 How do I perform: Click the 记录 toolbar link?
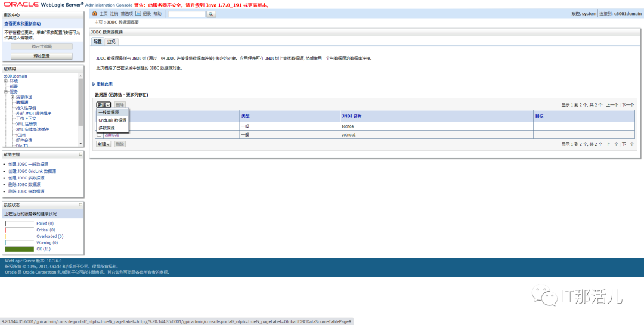pos(147,14)
